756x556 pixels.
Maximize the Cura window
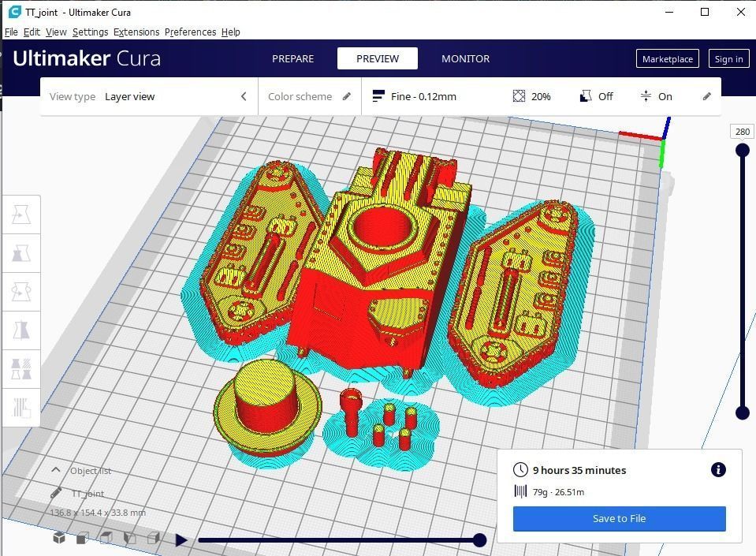(x=705, y=12)
